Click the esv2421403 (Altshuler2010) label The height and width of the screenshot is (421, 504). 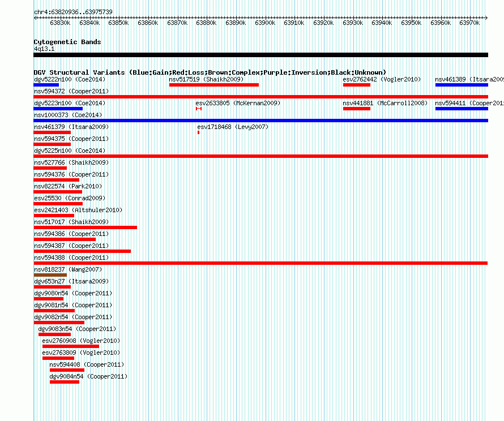78,210
